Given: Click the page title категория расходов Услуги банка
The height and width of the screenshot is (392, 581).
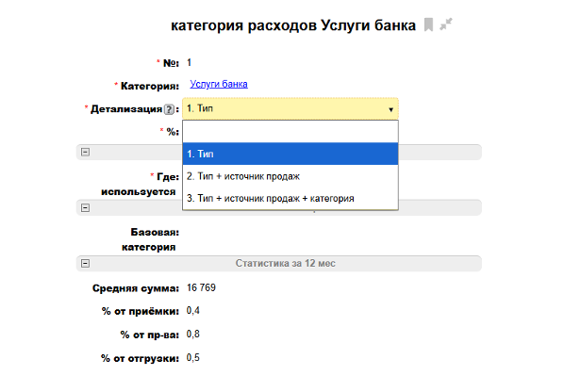Looking at the screenshot, I should tap(292, 25).
